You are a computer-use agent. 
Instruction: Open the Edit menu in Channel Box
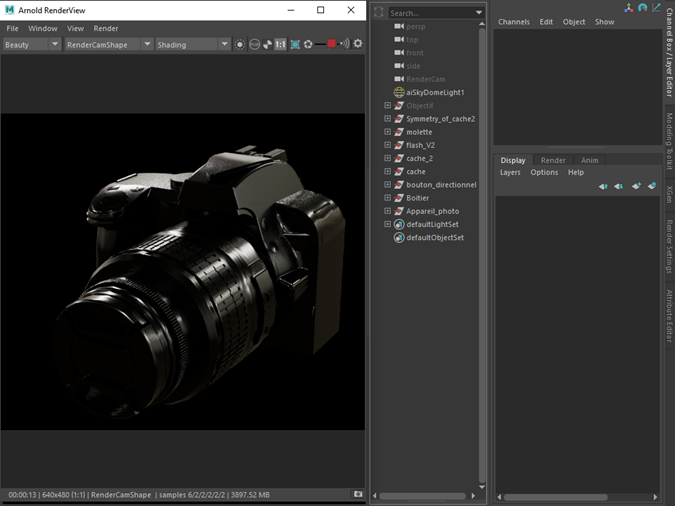[x=546, y=22]
